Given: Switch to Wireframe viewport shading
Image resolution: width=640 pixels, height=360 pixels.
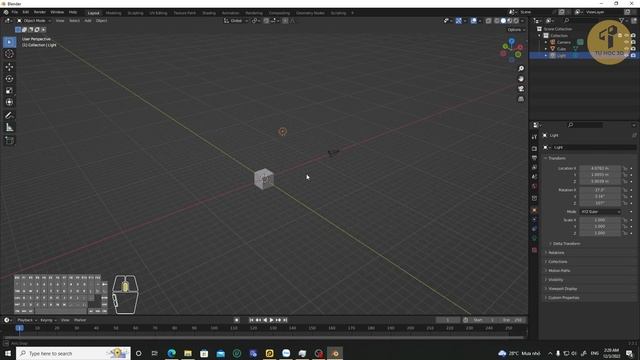Looking at the screenshot, I should pos(497,20).
